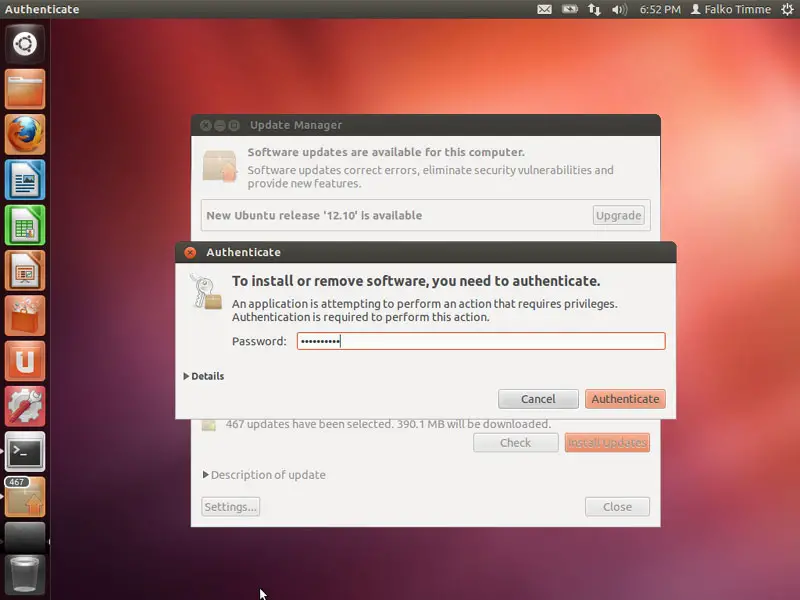Viewport: 800px width, 600px height.
Task: Open Ubuntu One launcher icon
Action: (25, 361)
